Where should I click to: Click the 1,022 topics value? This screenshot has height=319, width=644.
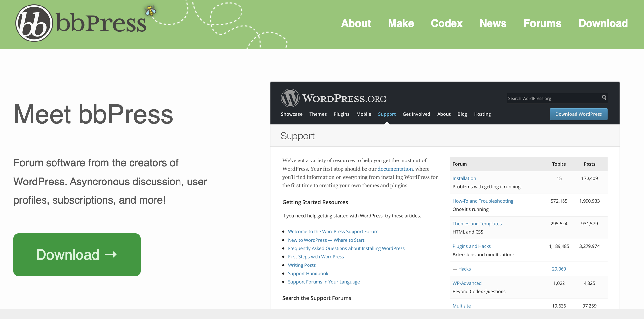click(x=559, y=283)
